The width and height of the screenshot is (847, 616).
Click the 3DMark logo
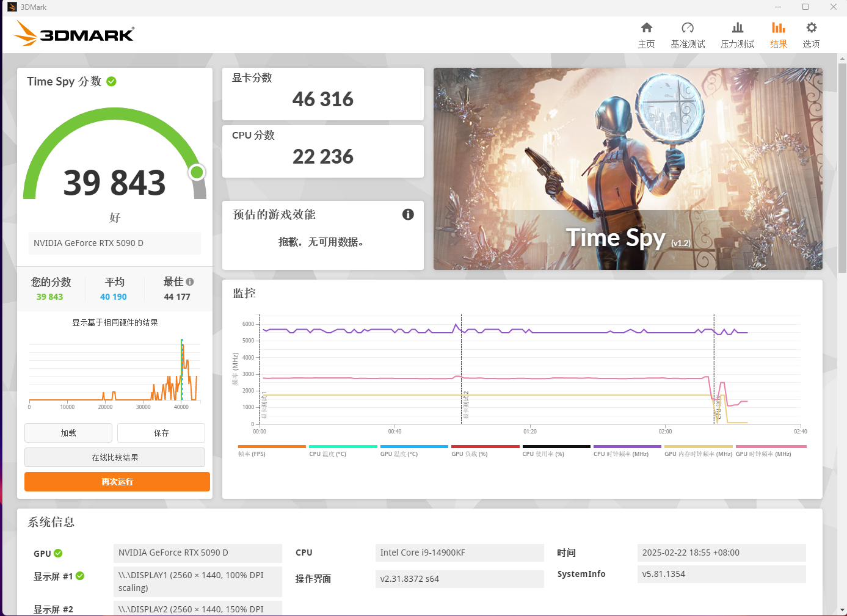coord(74,34)
